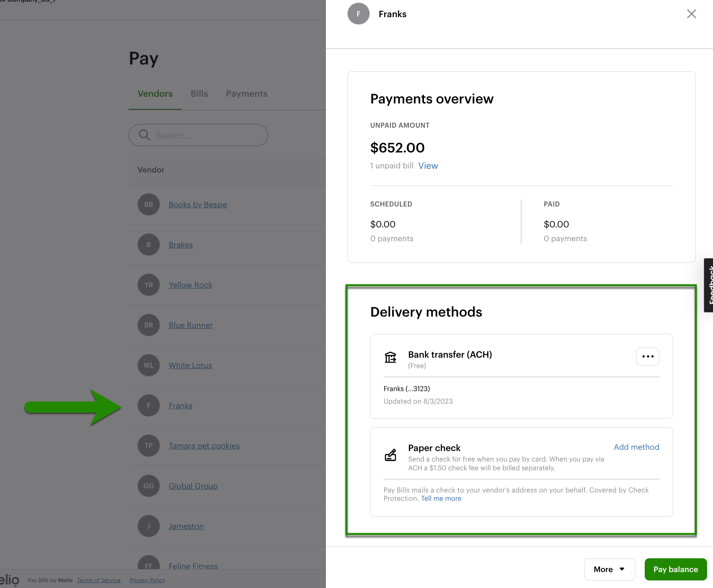
Task: Open the Payments tab
Action: tap(247, 94)
